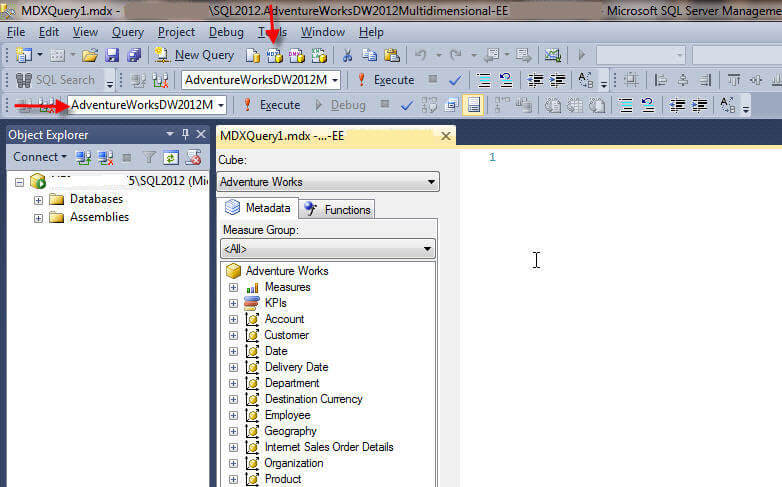Click the New Project toolbar icon
Image resolution: width=782 pixels, height=487 pixels.
tap(23, 55)
